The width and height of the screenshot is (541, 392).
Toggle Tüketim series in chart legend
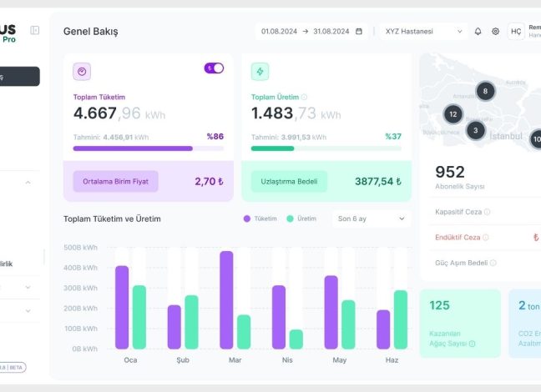tap(260, 219)
